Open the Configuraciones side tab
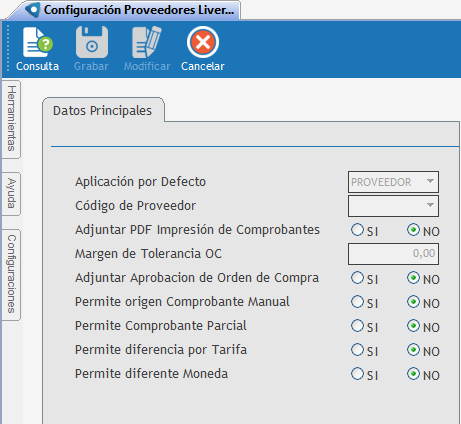Screen dimensions: 461x424 [x=11, y=274]
